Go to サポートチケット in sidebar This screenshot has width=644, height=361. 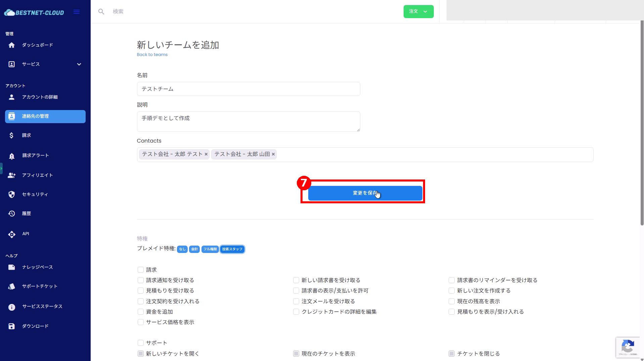pyautogui.click(x=40, y=286)
